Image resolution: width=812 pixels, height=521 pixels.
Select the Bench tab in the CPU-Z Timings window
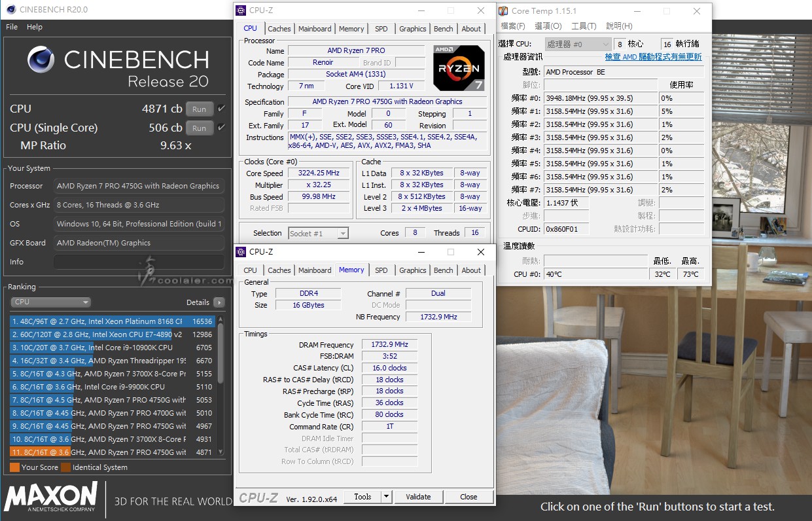(x=443, y=270)
